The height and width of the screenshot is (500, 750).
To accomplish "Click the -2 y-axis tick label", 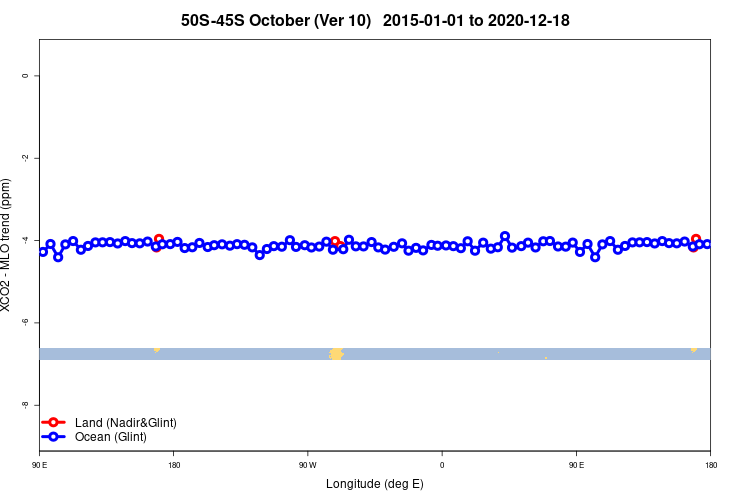I will tap(25, 158).
